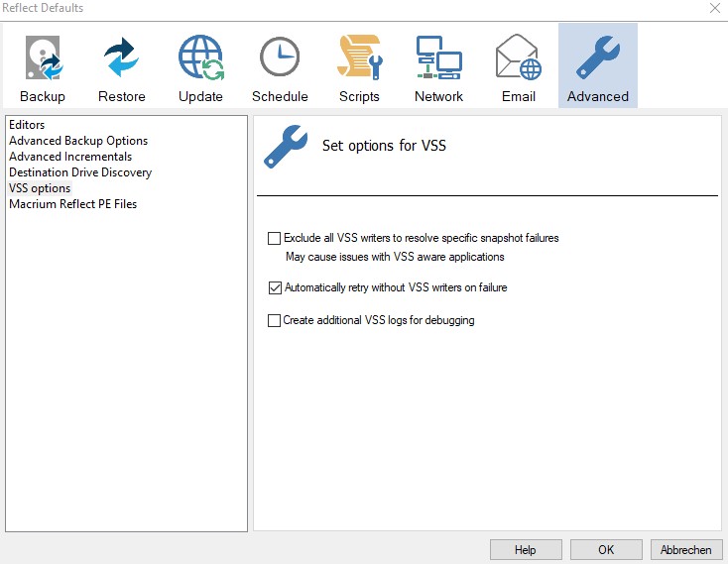Enable Exclude all VSS writers checkbox
This screenshot has height=564, width=728.
274,239
